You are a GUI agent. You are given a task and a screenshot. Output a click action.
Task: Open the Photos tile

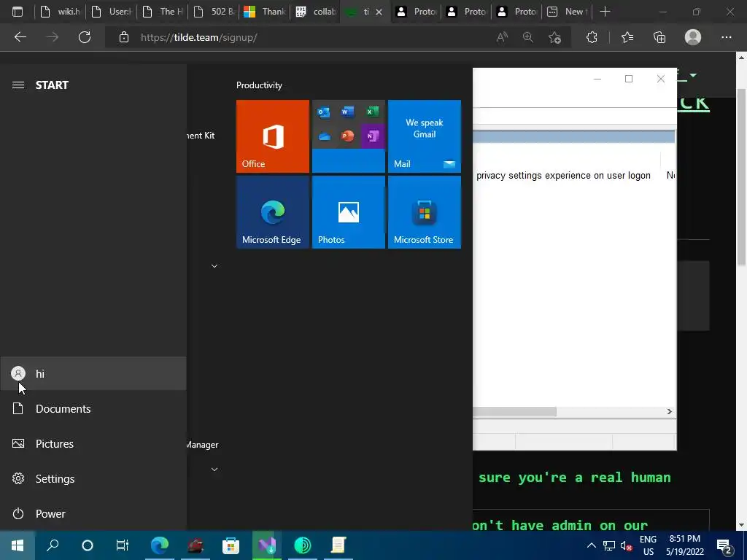click(348, 212)
